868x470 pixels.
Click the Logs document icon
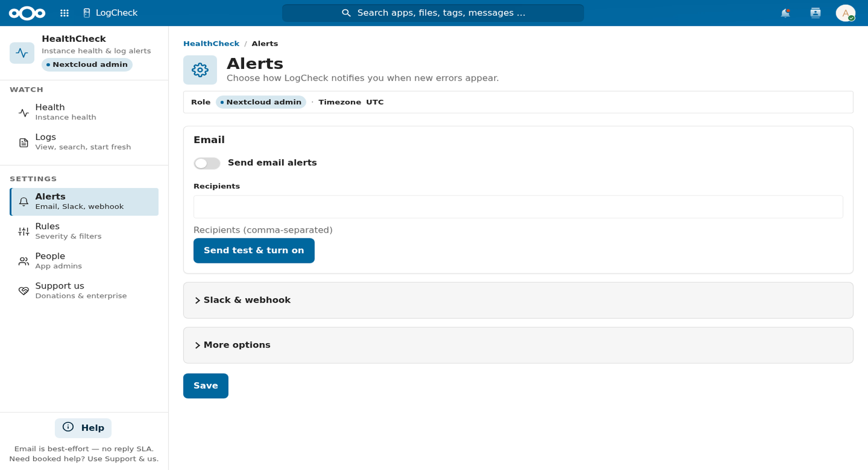[x=24, y=143]
